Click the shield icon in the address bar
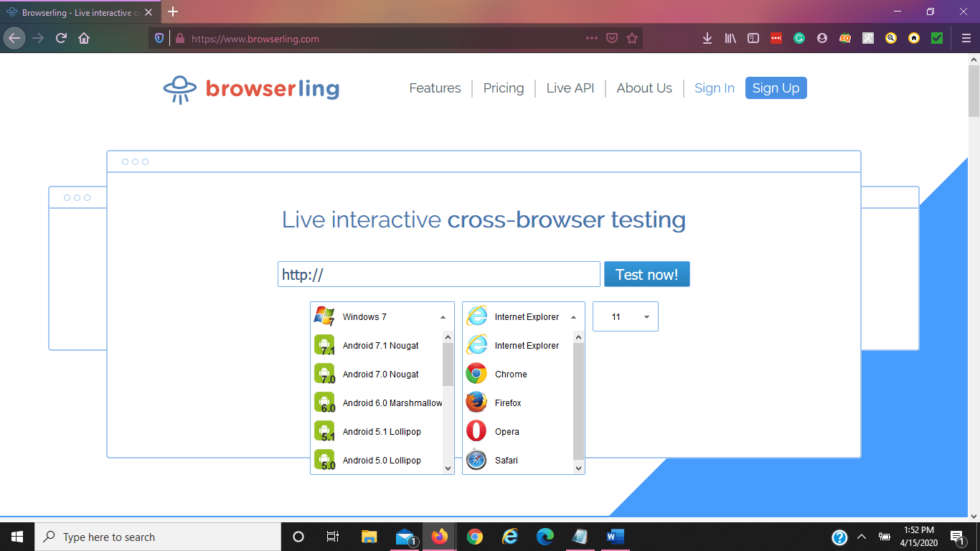The image size is (980, 551). pyautogui.click(x=158, y=37)
